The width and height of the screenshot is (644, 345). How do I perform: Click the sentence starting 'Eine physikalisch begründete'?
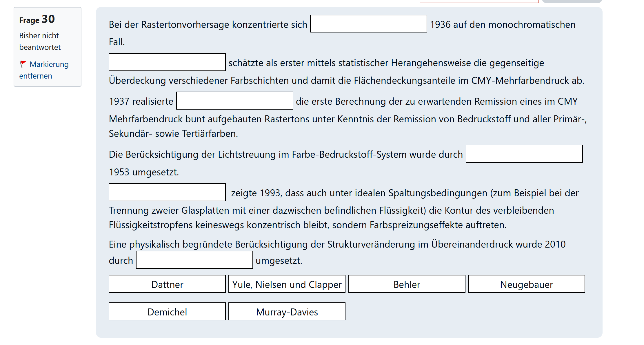coord(337,244)
